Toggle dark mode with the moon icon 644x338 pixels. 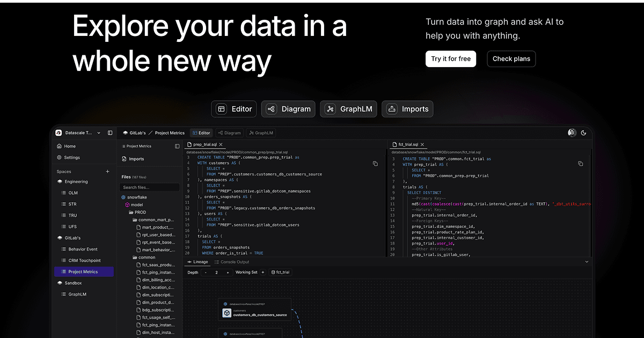[x=584, y=133]
